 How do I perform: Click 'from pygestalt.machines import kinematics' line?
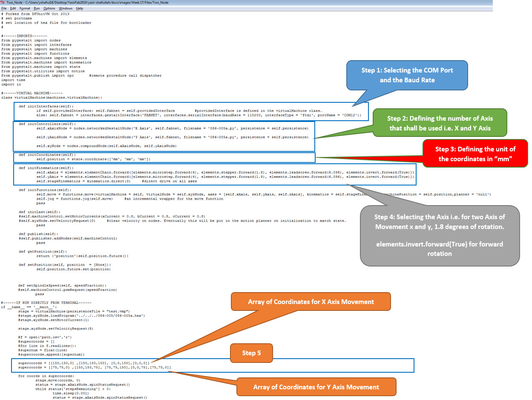[46, 62]
